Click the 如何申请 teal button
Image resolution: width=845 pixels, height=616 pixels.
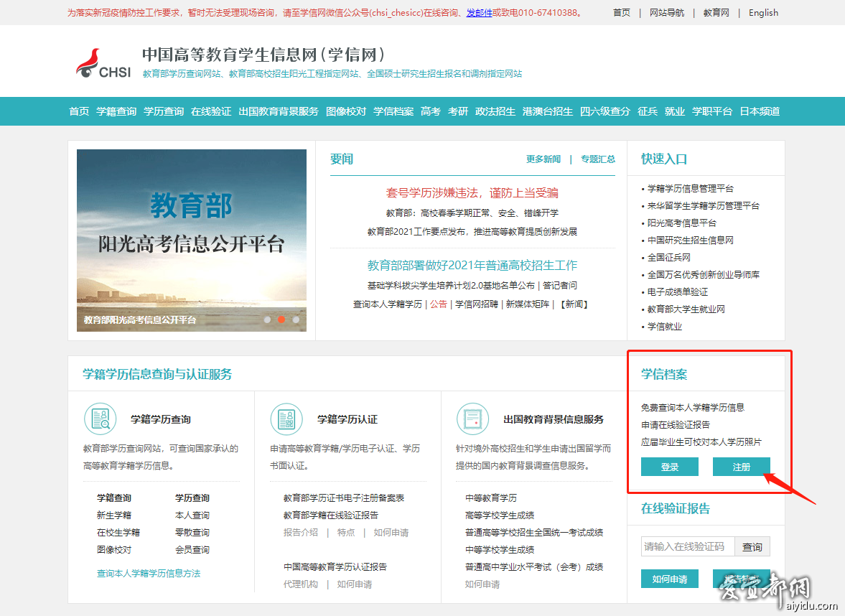(669, 579)
